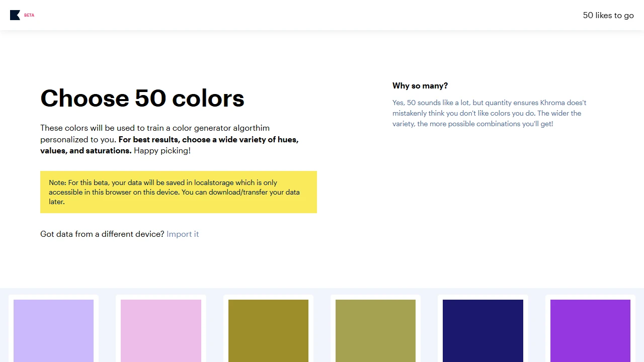Viewport: 644px width, 362px height.
Task: Click "Got data from a different device?" text
Action: click(103, 234)
